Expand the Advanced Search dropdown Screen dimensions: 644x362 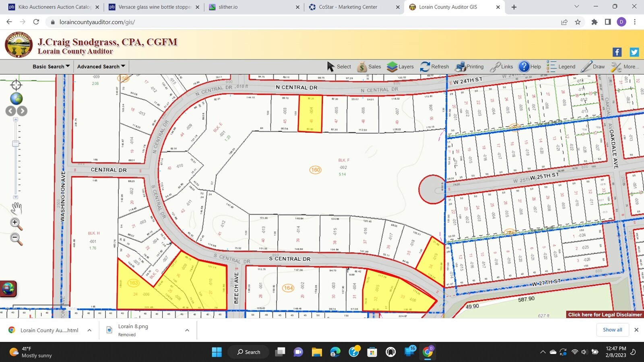(101, 66)
